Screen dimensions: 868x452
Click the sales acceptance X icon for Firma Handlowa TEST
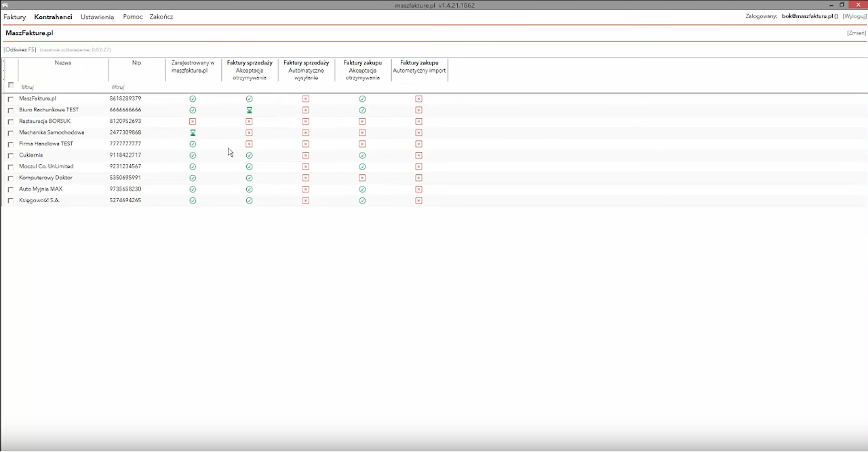tap(250, 144)
